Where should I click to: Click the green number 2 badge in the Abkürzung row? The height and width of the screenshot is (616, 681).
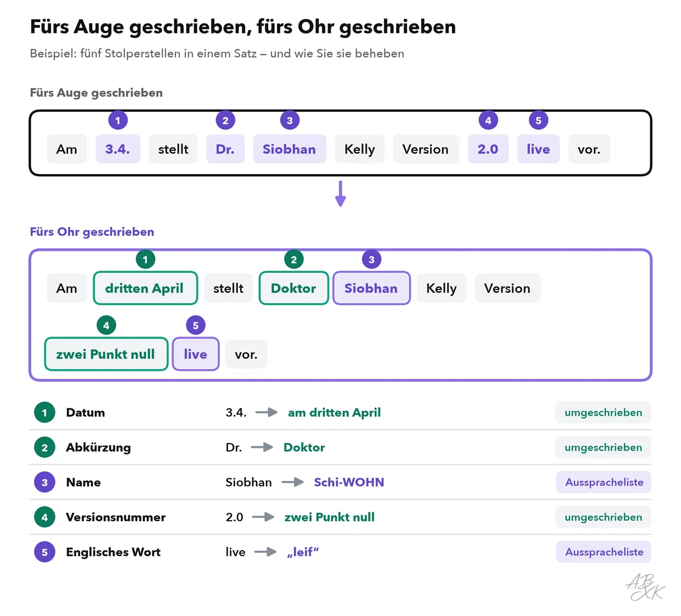45,448
